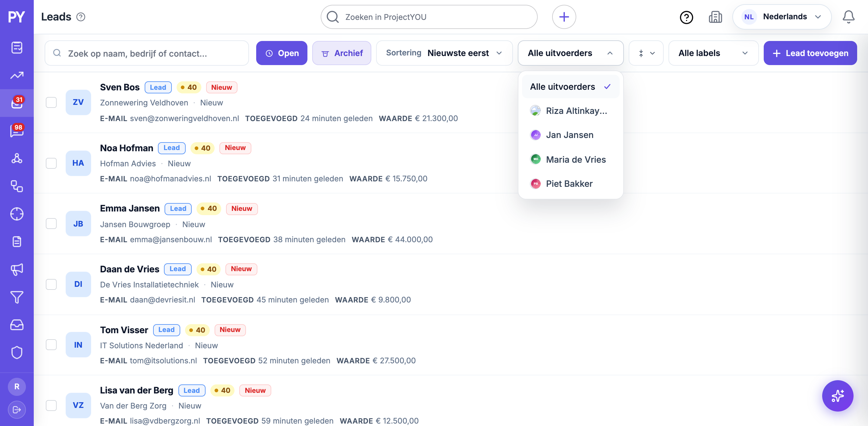Click Lead toevoegen button
Image resolution: width=868 pixels, height=426 pixels.
click(x=810, y=53)
